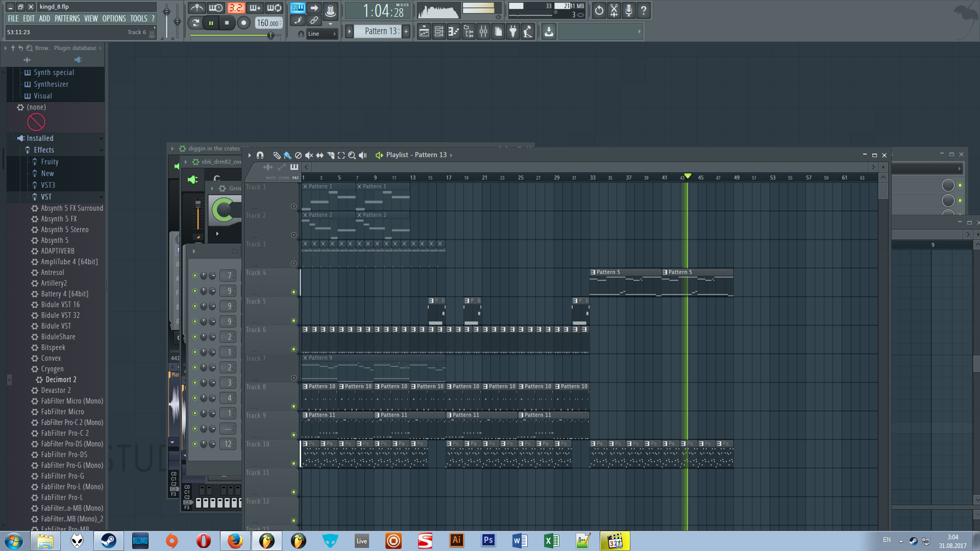The width and height of the screenshot is (980, 551).
Task: Expand Playlist - Pattern 13 title arrow
Action: pos(451,155)
